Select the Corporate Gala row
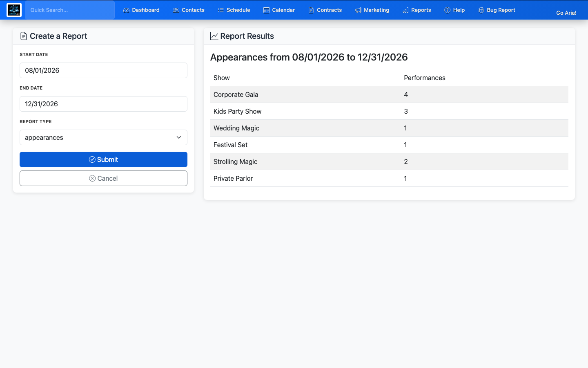Screen dimensions: 588x368 coord(389,94)
